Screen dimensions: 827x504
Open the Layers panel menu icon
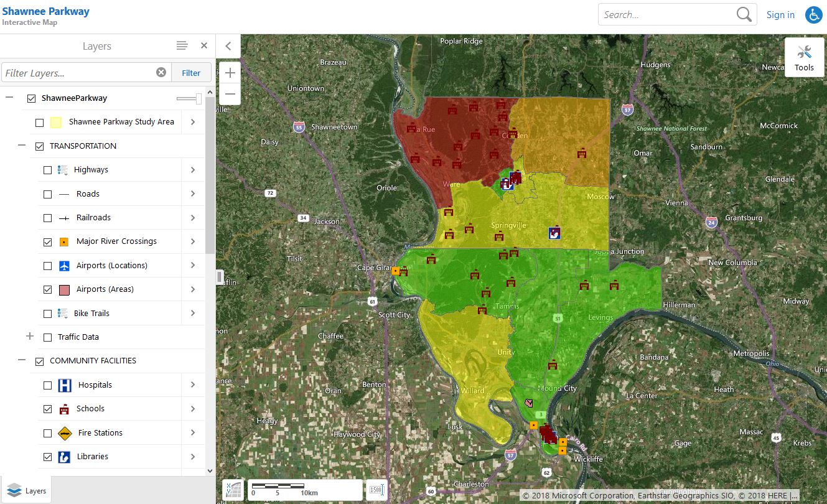point(182,46)
